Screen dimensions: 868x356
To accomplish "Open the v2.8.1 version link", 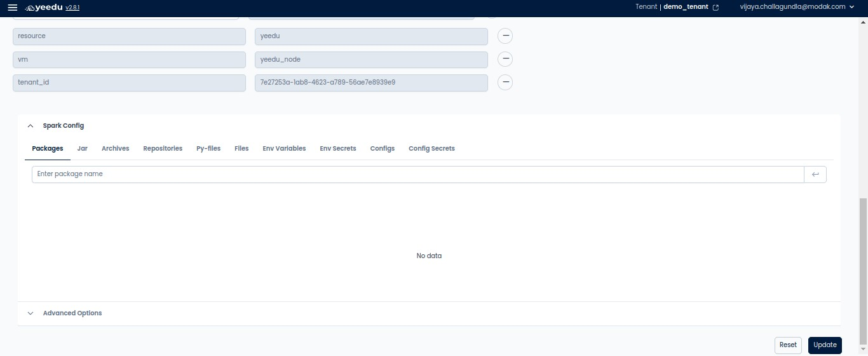I will pyautogui.click(x=72, y=8).
